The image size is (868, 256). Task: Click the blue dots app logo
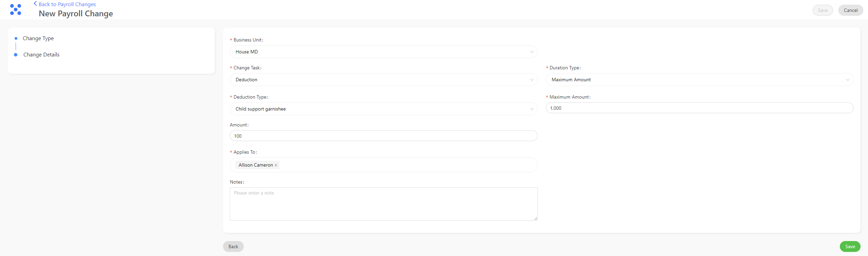pos(16,10)
